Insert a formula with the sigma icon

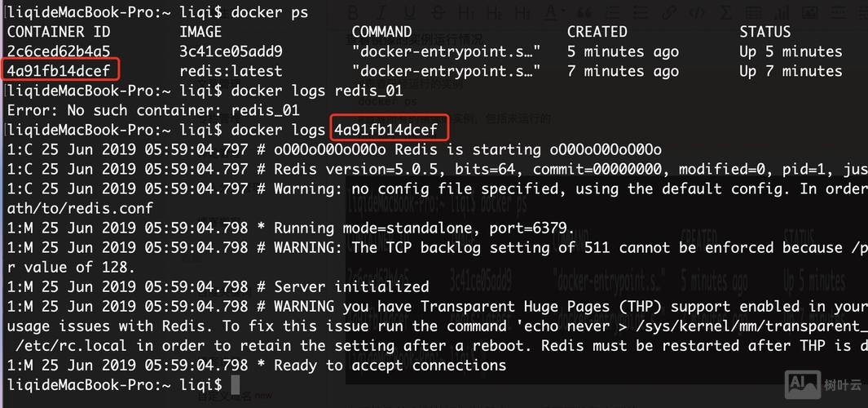tap(726, 13)
